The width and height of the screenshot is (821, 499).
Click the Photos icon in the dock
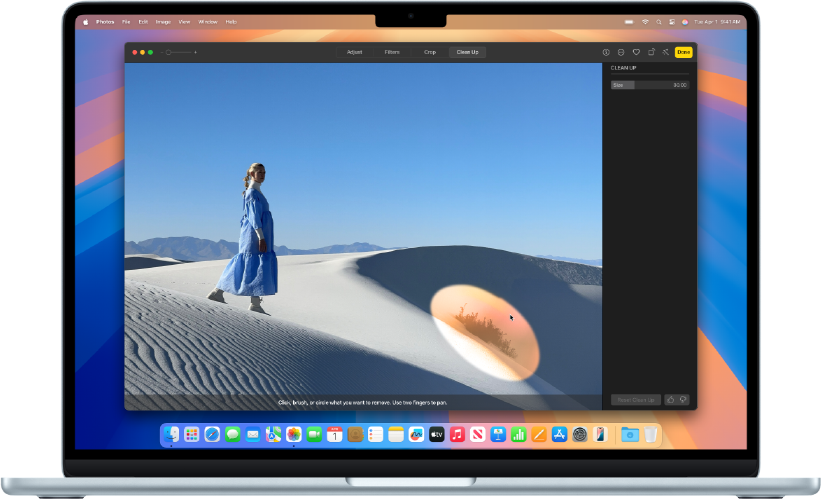(x=294, y=434)
